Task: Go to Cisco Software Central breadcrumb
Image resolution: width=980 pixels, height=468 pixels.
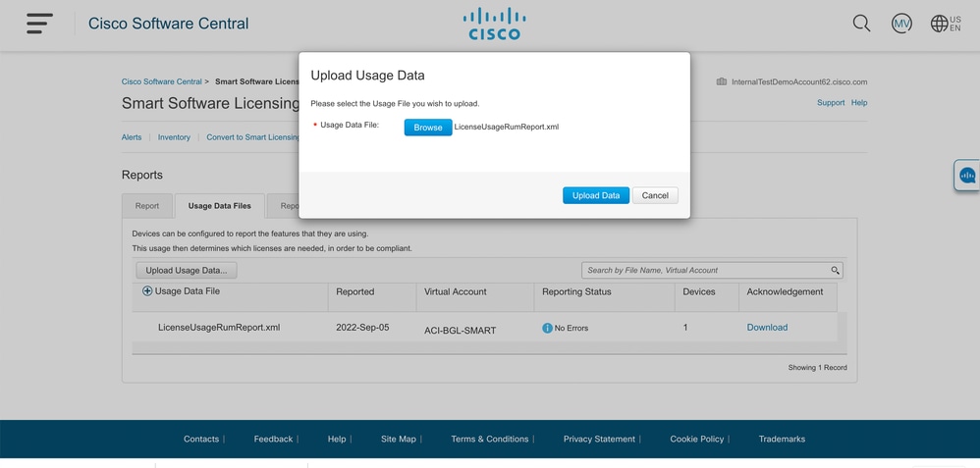Action: pos(162,81)
